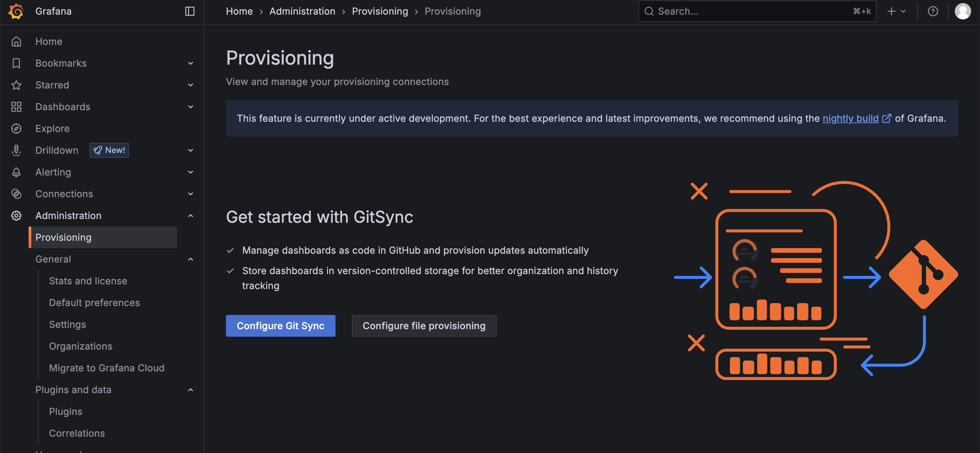Image resolution: width=980 pixels, height=453 pixels.
Task: Click the plus new item icon
Action: coord(892,11)
